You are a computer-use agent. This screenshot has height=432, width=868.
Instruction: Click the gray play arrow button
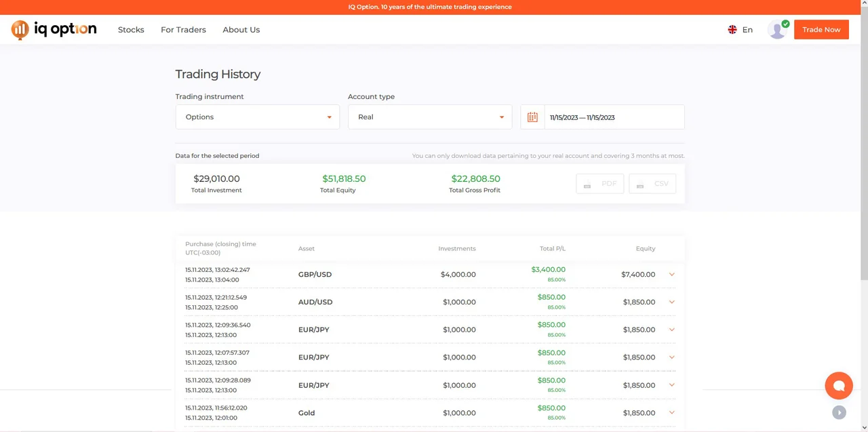[x=839, y=412]
